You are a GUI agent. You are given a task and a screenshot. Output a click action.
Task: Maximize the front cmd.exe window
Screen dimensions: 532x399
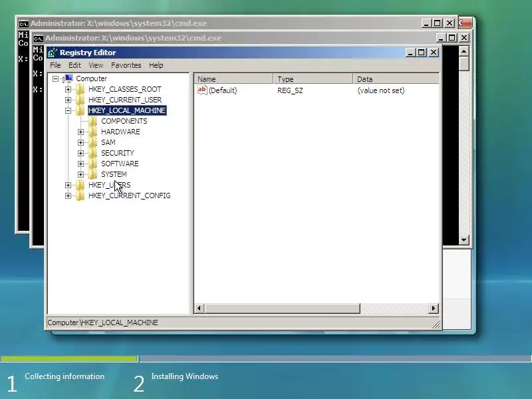click(x=452, y=38)
